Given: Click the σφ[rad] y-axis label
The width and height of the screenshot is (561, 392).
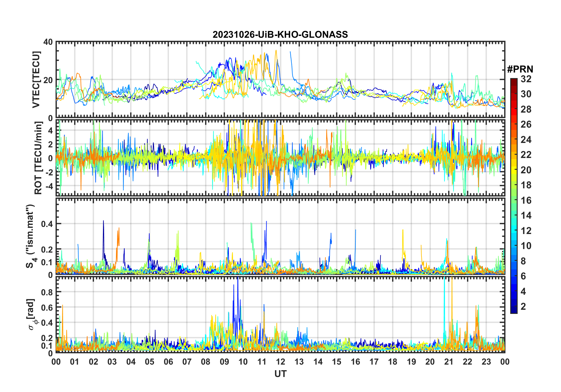Looking at the screenshot, I should [31, 314].
